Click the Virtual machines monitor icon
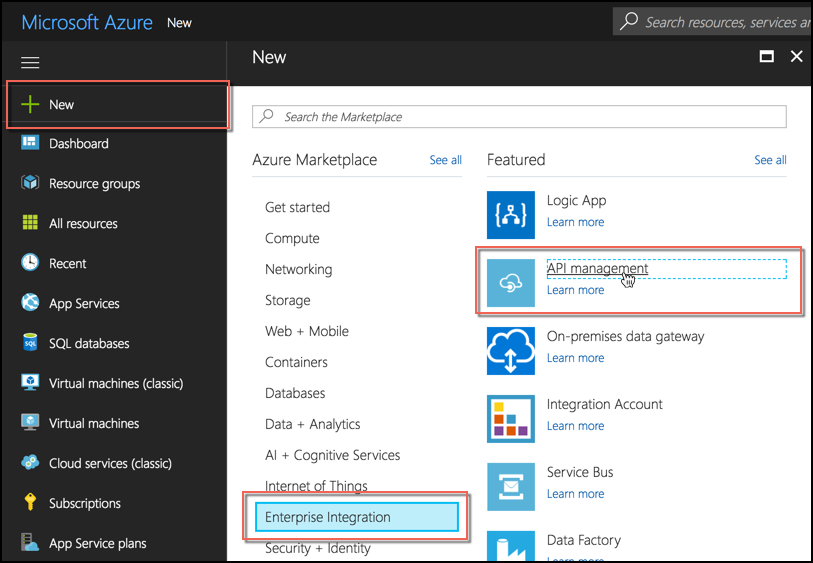 coord(30,422)
